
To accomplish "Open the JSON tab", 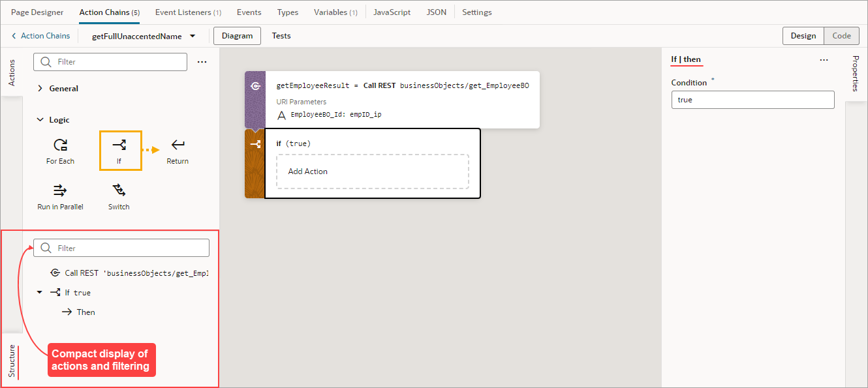I will pyautogui.click(x=436, y=12).
